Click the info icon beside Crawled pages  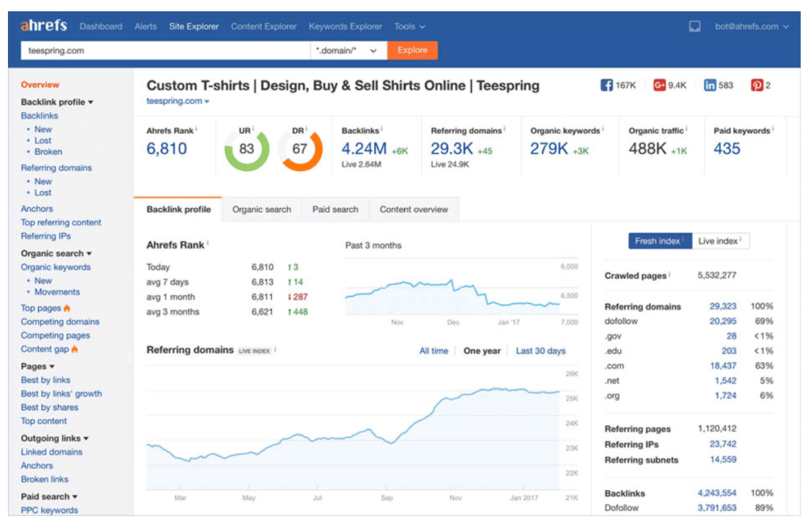[669, 275]
